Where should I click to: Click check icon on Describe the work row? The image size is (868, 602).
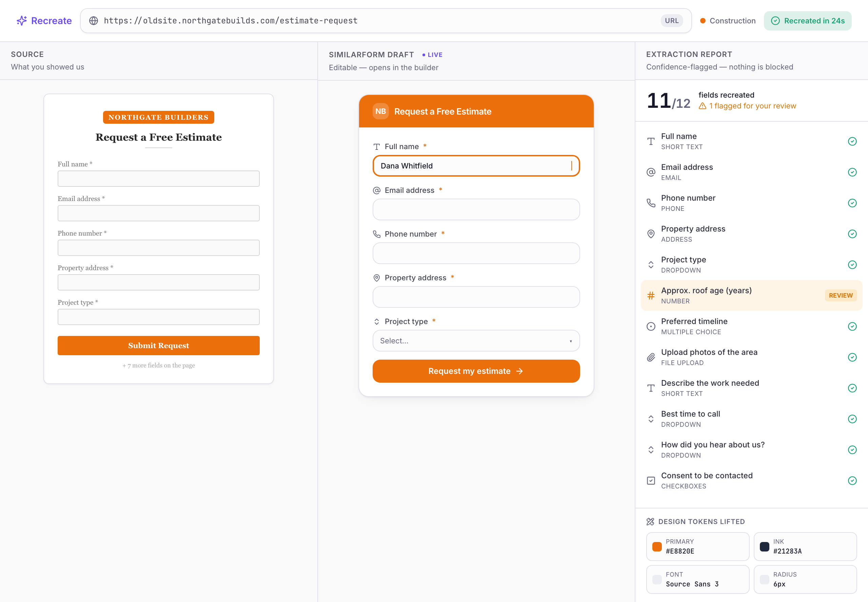click(852, 388)
